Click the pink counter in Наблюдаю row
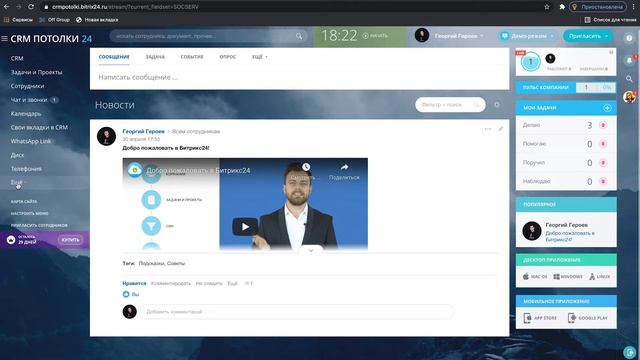This screenshot has width=640, height=360. click(x=603, y=181)
